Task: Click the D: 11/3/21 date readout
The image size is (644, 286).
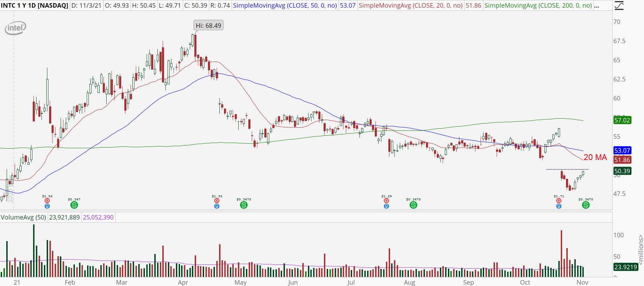Action: click(x=86, y=6)
